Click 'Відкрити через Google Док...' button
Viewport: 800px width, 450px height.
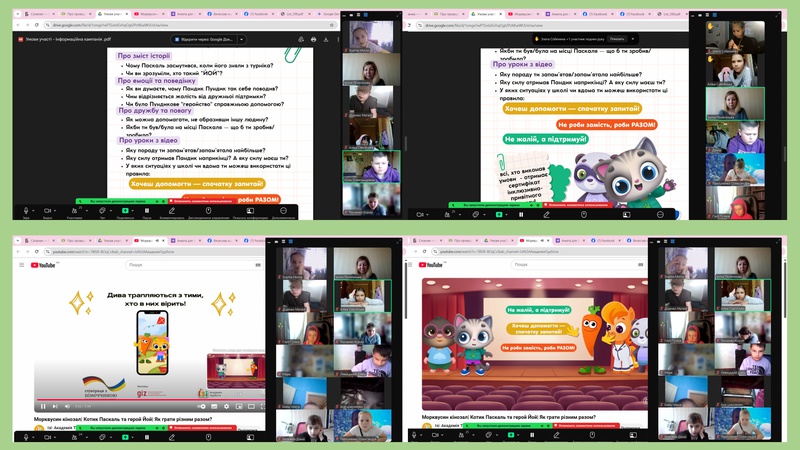click(204, 39)
